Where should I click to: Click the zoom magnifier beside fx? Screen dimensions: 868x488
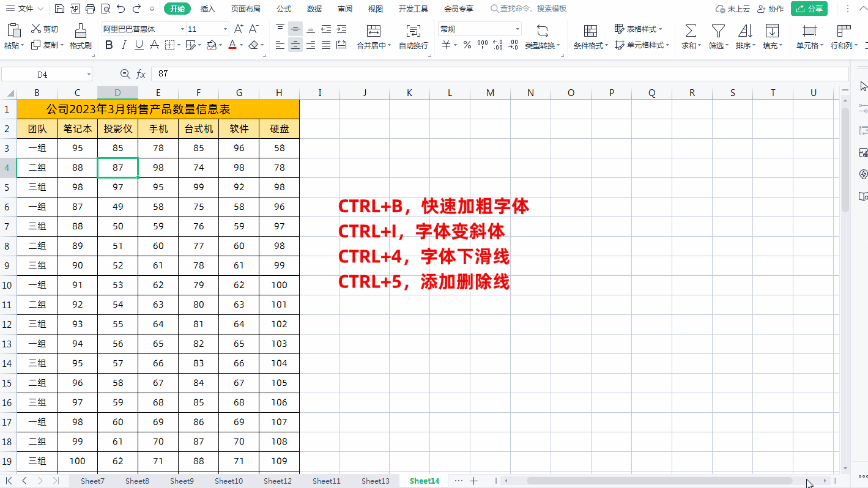click(x=125, y=74)
